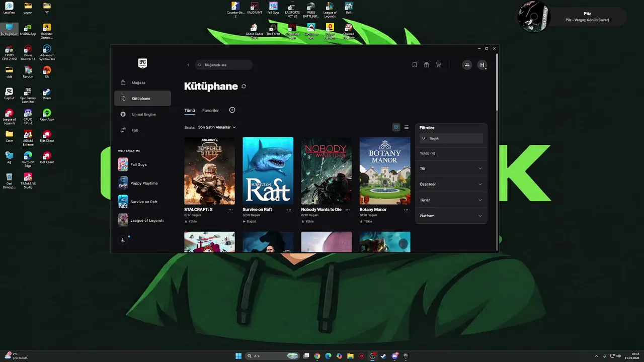Open options menu for Survive on Raft
The image size is (644, 362).
tap(289, 210)
